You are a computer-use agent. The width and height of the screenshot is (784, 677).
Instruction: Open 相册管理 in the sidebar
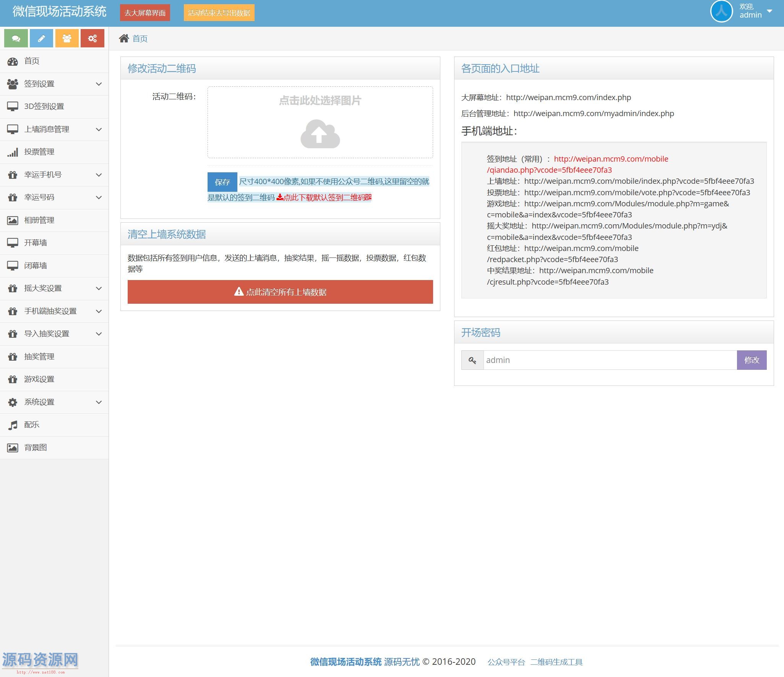[39, 220]
